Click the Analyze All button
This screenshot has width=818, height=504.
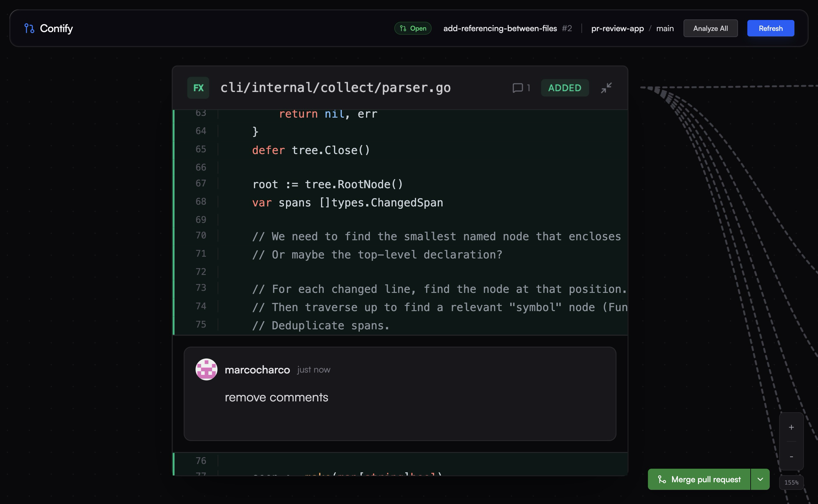pyautogui.click(x=710, y=28)
